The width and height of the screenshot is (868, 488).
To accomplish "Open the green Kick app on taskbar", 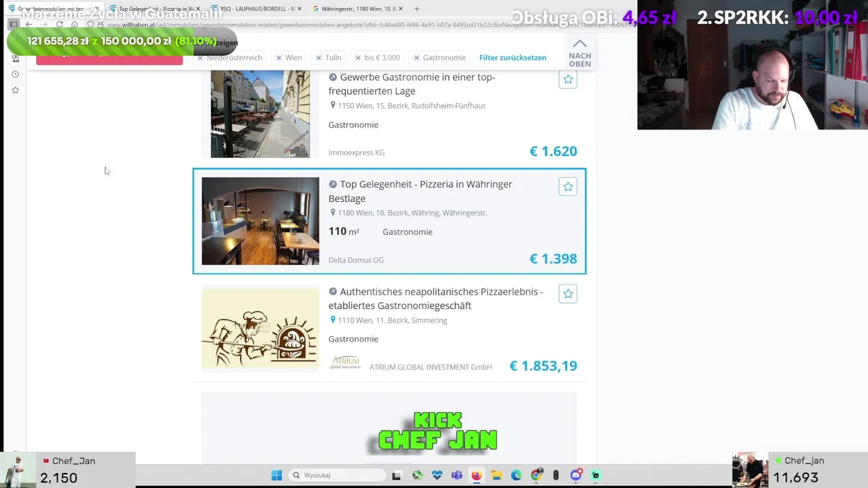I will point(595,475).
